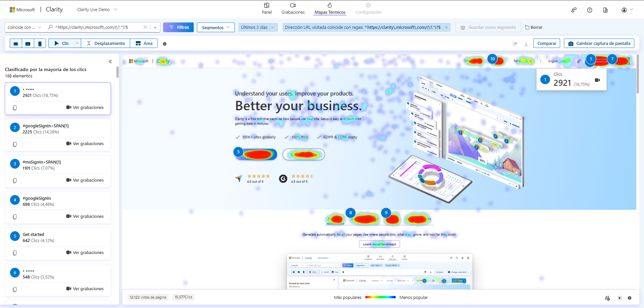
Task: Click heatmap marker number 9
Action: 386,213
